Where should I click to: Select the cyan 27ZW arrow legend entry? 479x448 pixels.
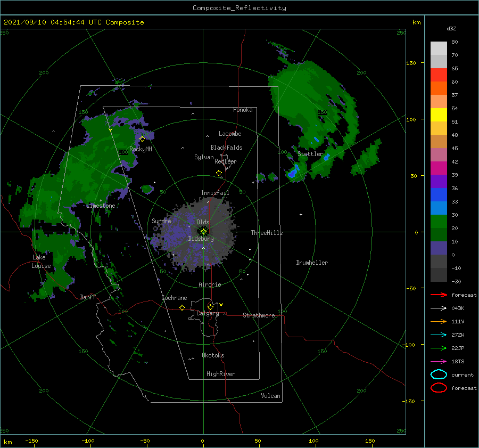pos(439,335)
